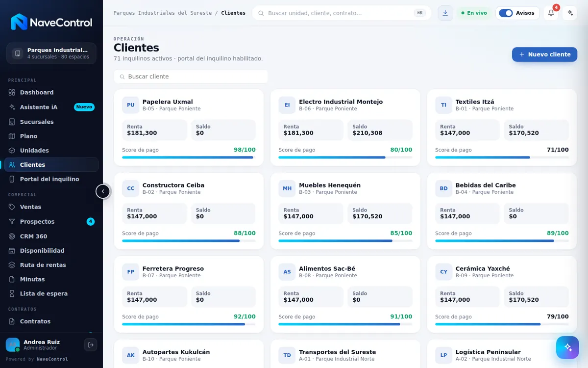Open the Sucursales menu item
Image resolution: width=588 pixels, height=368 pixels.
51,122
